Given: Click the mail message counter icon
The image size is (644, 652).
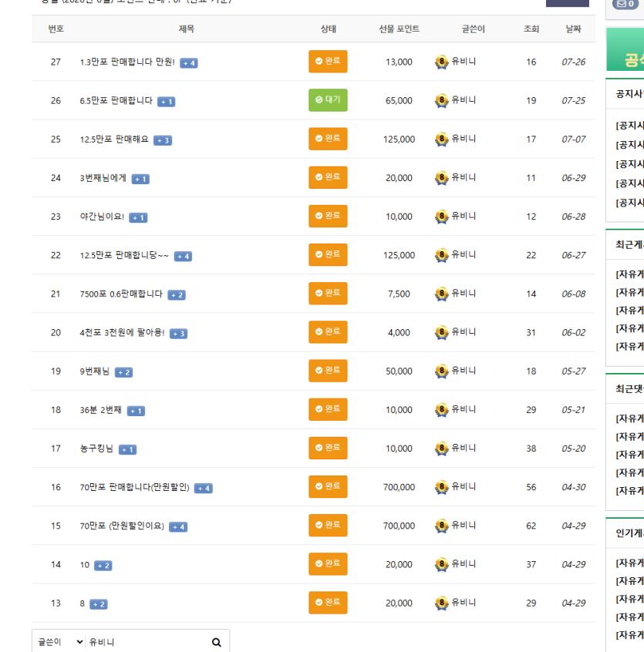Looking at the screenshot, I should (625, 4).
